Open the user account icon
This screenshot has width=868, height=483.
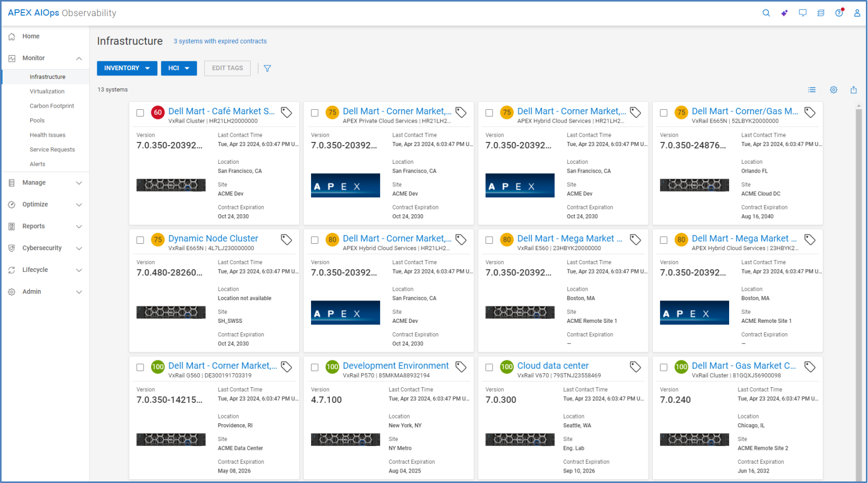[857, 13]
